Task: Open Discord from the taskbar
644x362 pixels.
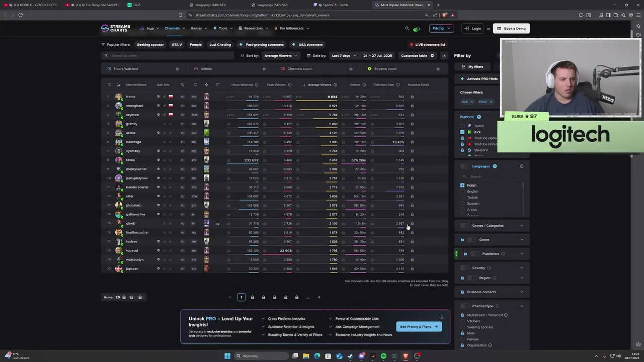Action: click(361, 356)
